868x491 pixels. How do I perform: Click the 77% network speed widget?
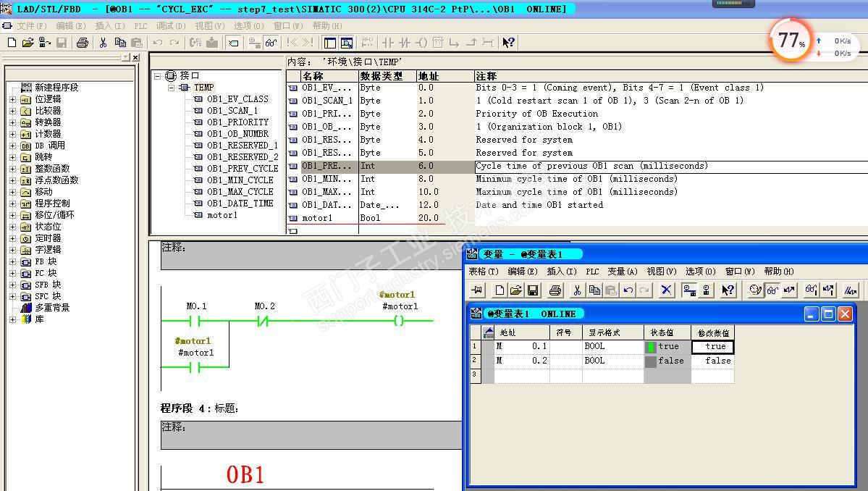click(790, 40)
